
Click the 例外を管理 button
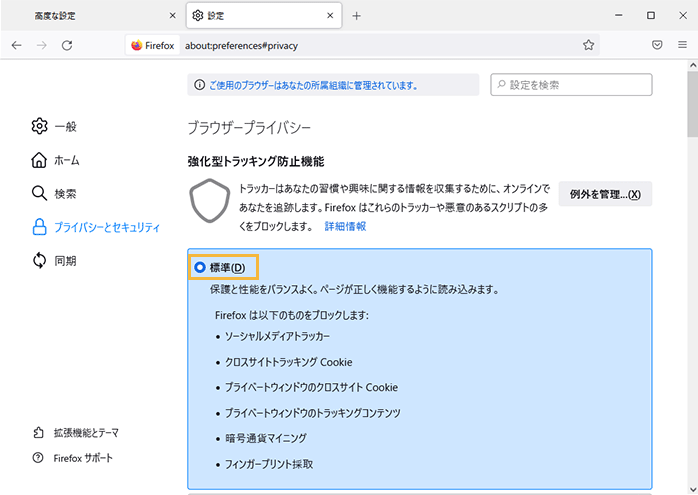click(x=605, y=194)
